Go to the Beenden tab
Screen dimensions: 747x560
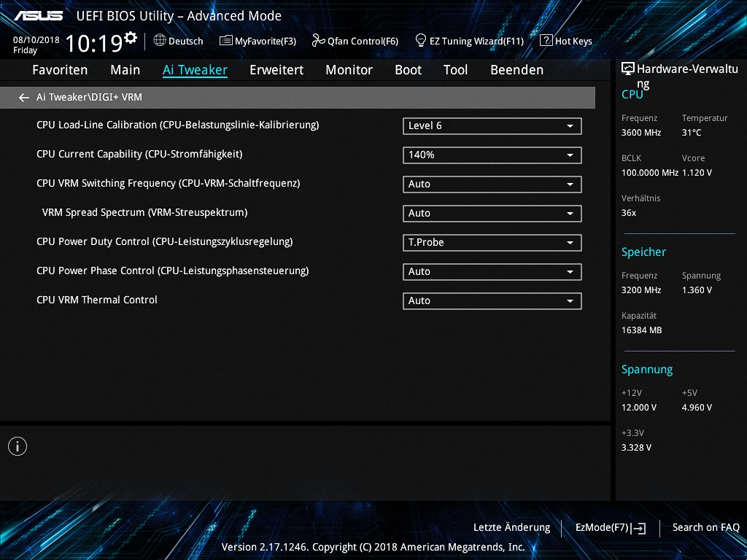coord(517,70)
